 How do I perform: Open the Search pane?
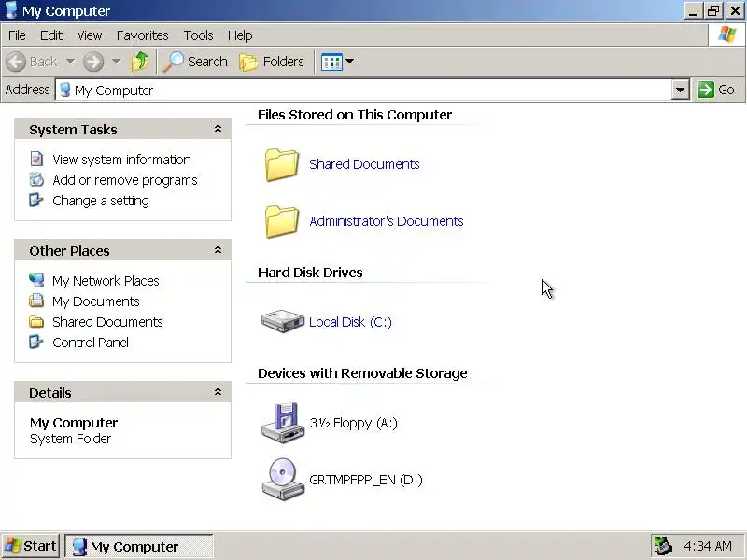point(195,62)
